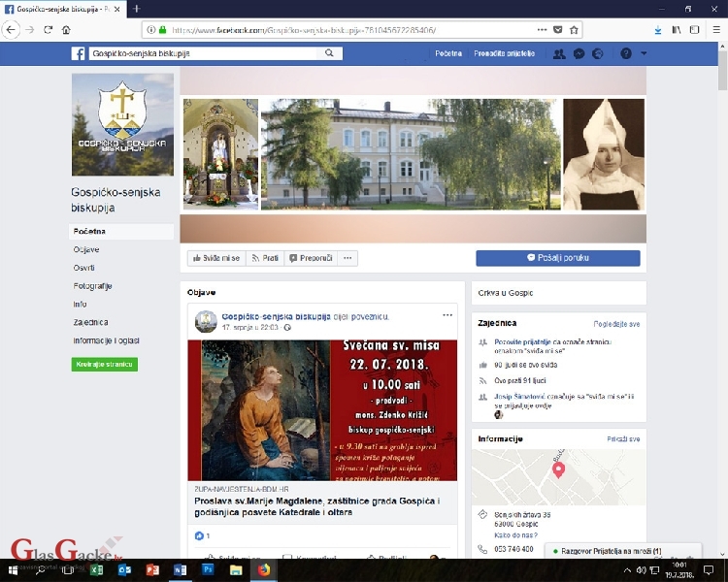Click the green Kreirajte stranicu button

[x=105, y=365]
